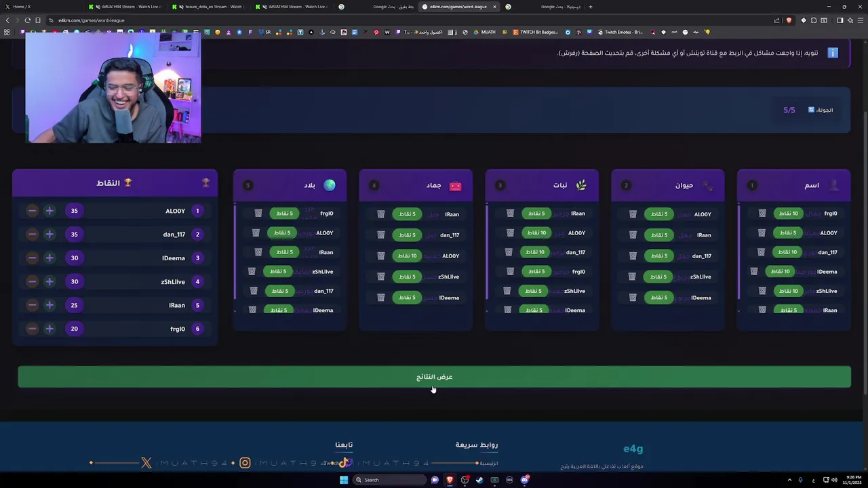Increase IDeema's score with the plus button
This screenshot has width=868, height=488.
50,258
